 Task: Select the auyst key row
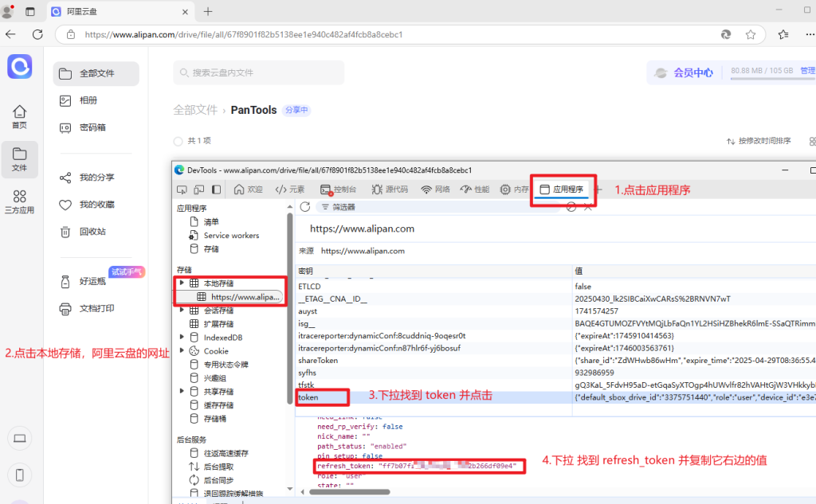click(555, 311)
